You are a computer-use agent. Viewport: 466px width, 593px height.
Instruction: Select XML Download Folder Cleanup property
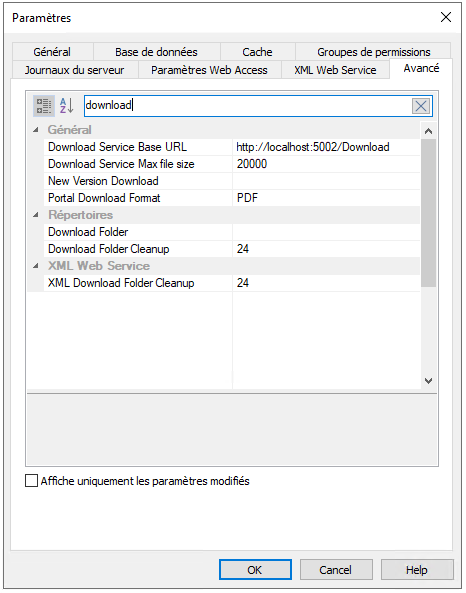pos(138,283)
